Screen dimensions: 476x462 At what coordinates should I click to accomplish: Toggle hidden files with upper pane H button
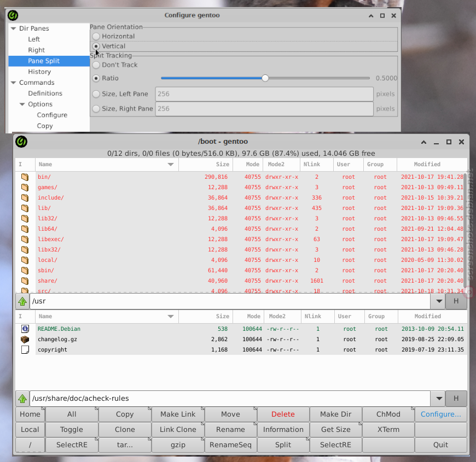point(456,301)
